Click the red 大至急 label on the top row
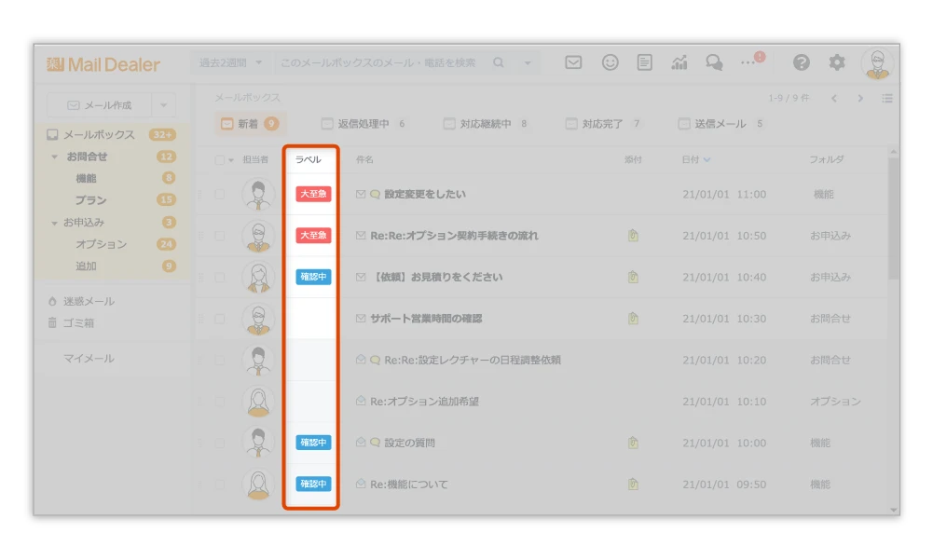The height and width of the screenshot is (560, 933). point(311,193)
